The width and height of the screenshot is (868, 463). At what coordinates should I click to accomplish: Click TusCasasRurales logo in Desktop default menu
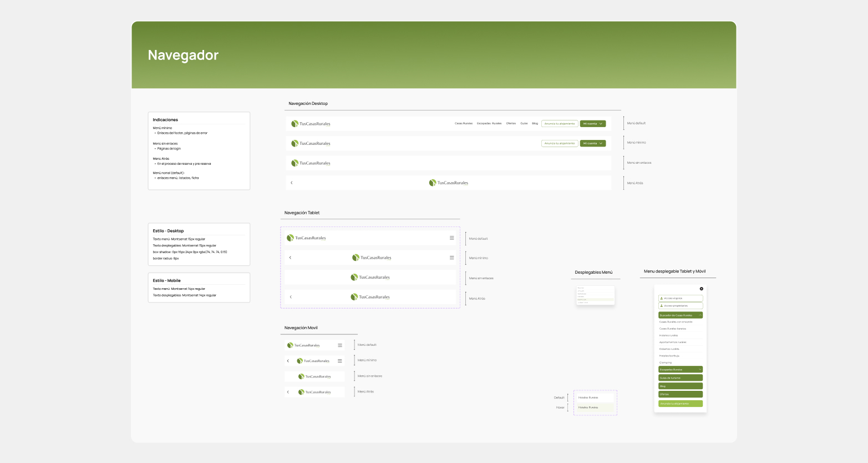[x=311, y=124]
